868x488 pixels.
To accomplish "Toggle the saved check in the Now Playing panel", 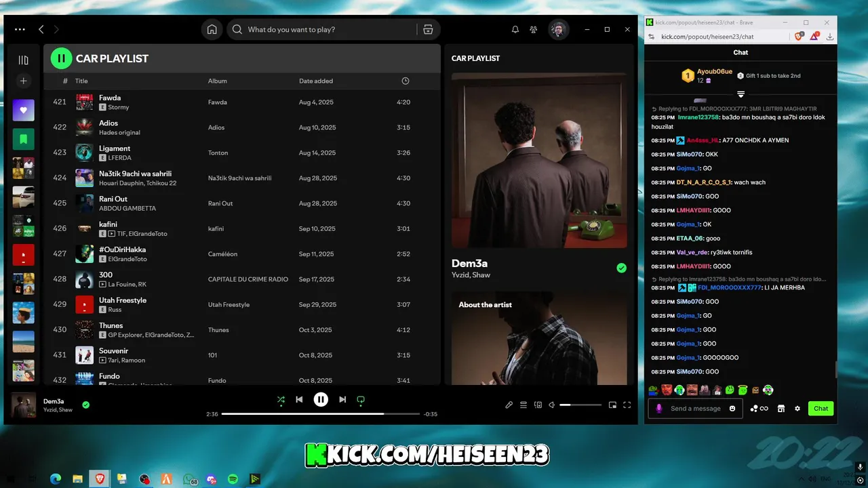I will pos(621,268).
